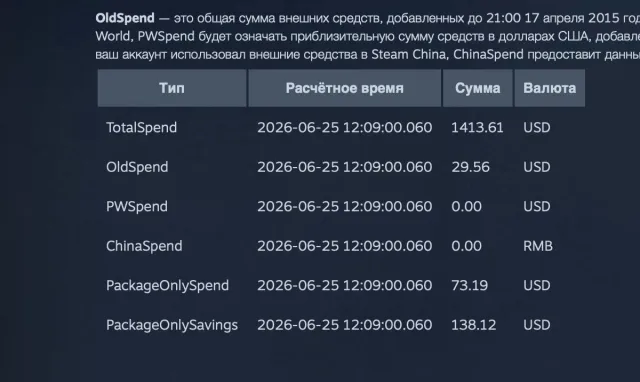Select the PackageOnlySavings row label
This screenshot has height=382, width=640.
[172, 325]
